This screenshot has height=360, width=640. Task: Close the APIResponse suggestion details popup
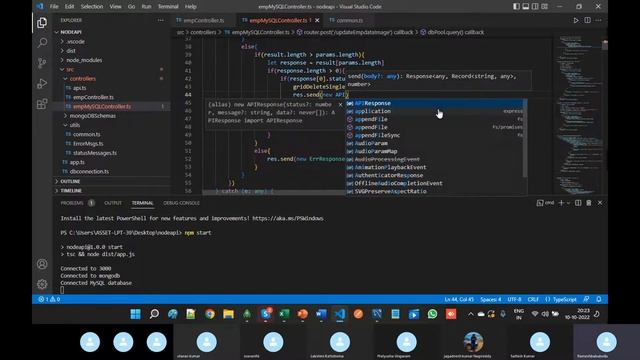click(340, 105)
